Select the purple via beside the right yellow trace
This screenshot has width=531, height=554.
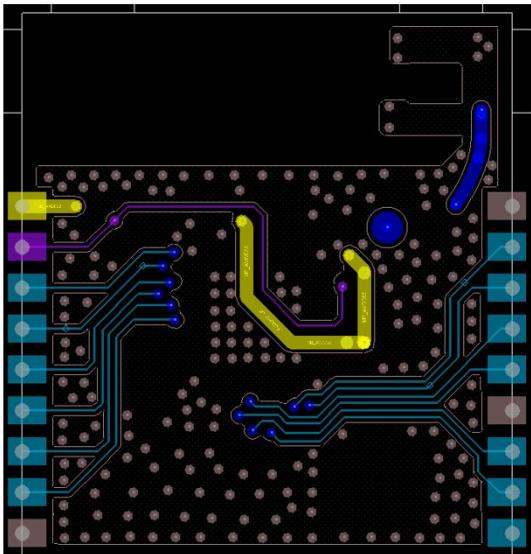[x=342, y=286]
